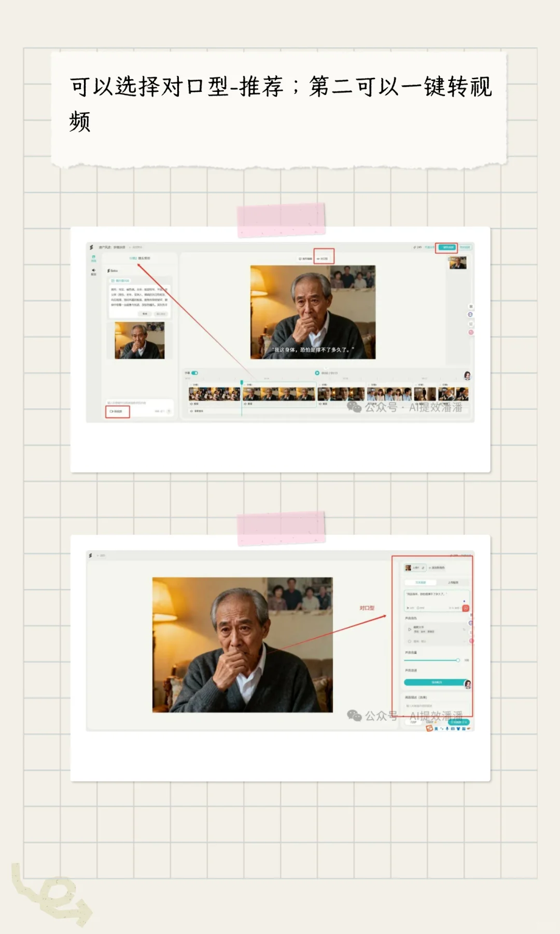Click the Seko logo in lower screenshot

[x=90, y=555]
